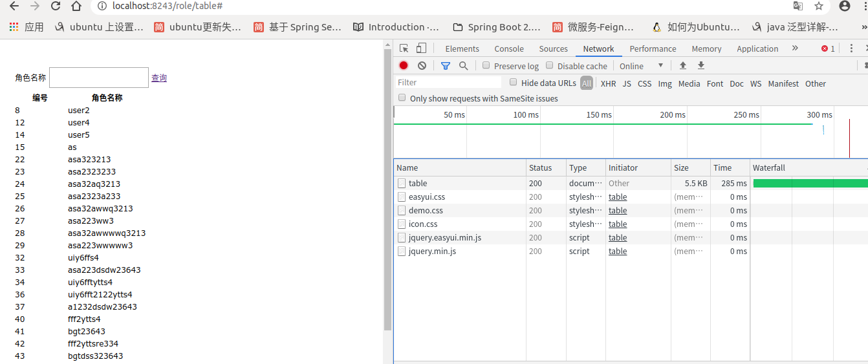Filter requests by CSS type
This screenshot has width=868, height=364.
pyautogui.click(x=645, y=83)
